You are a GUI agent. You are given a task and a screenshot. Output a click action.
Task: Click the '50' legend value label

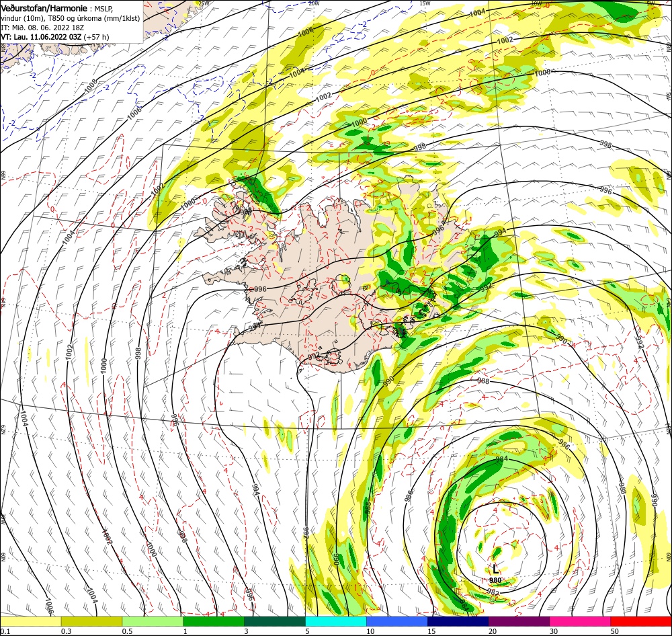[615, 631]
